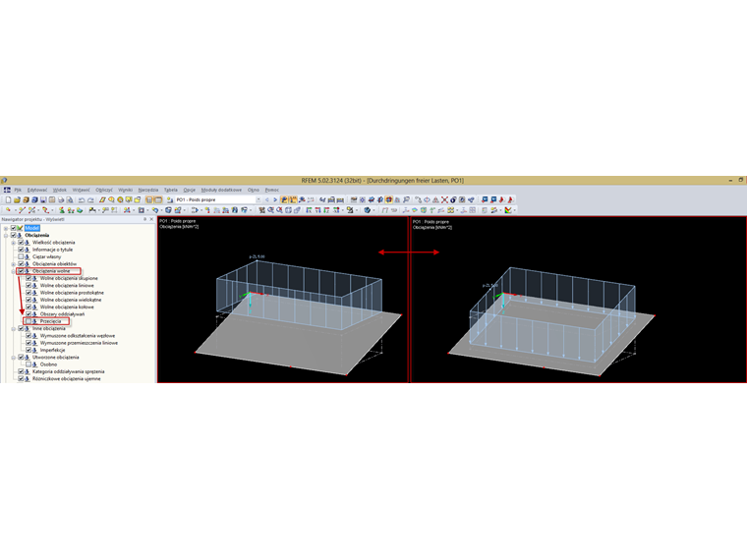Open the Narzędzia menu
Image resolution: width=747 pixels, height=560 pixels.
(148, 190)
